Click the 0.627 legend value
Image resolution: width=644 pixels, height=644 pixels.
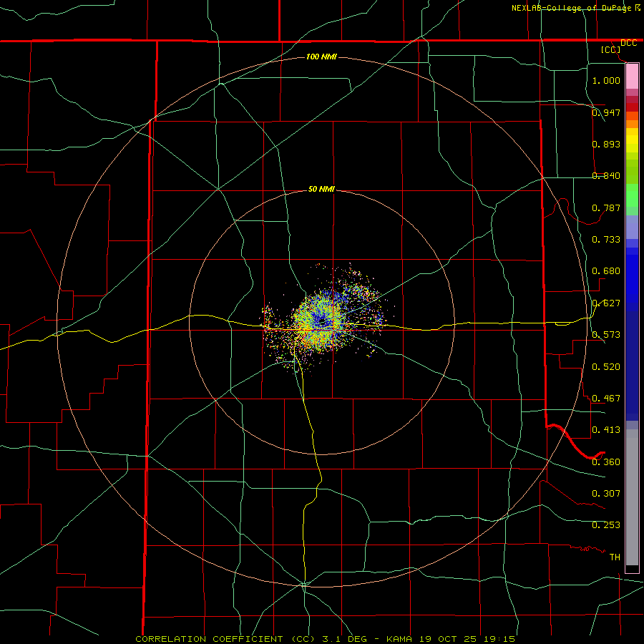[x=606, y=303]
